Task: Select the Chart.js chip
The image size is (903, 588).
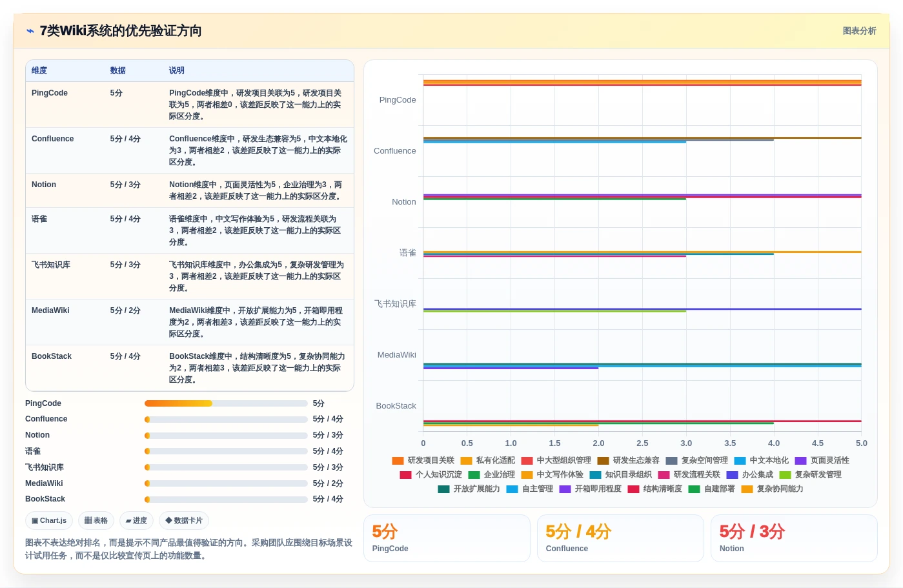Action: pyautogui.click(x=49, y=520)
